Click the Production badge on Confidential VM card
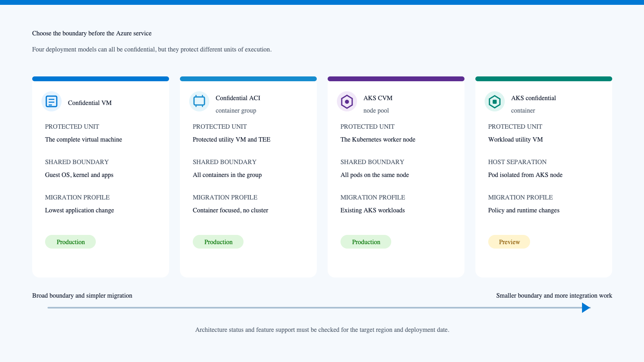The width and height of the screenshot is (644, 362). click(x=70, y=242)
